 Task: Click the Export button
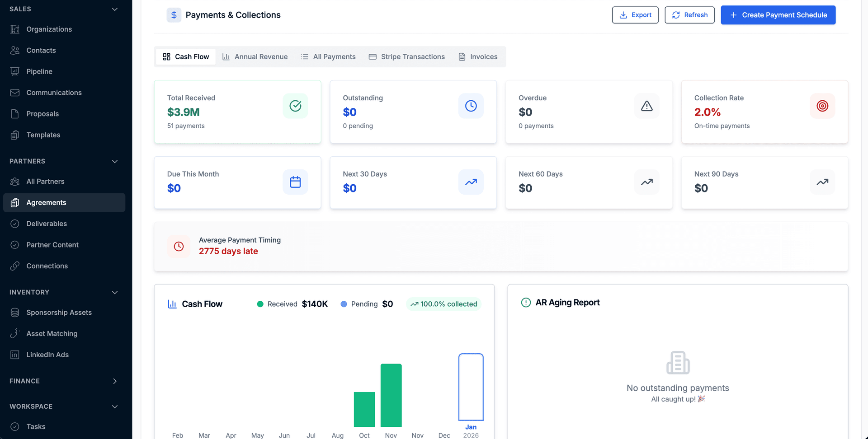[635, 15]
